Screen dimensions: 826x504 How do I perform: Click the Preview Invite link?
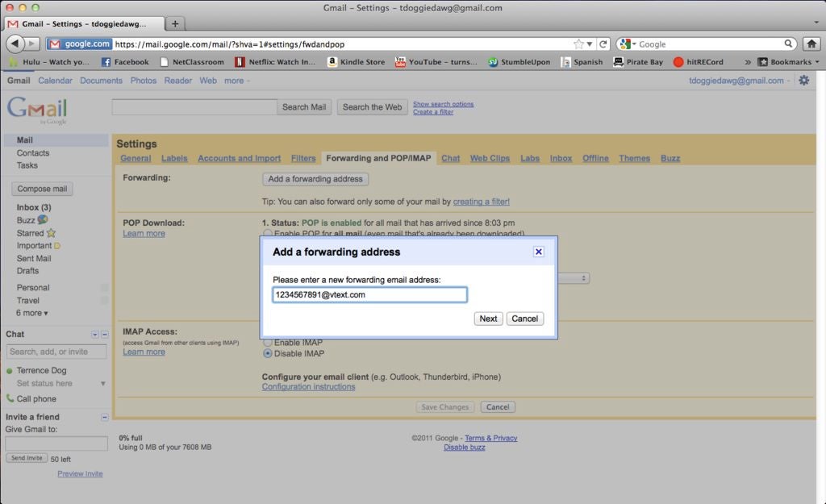pos(80,473)
